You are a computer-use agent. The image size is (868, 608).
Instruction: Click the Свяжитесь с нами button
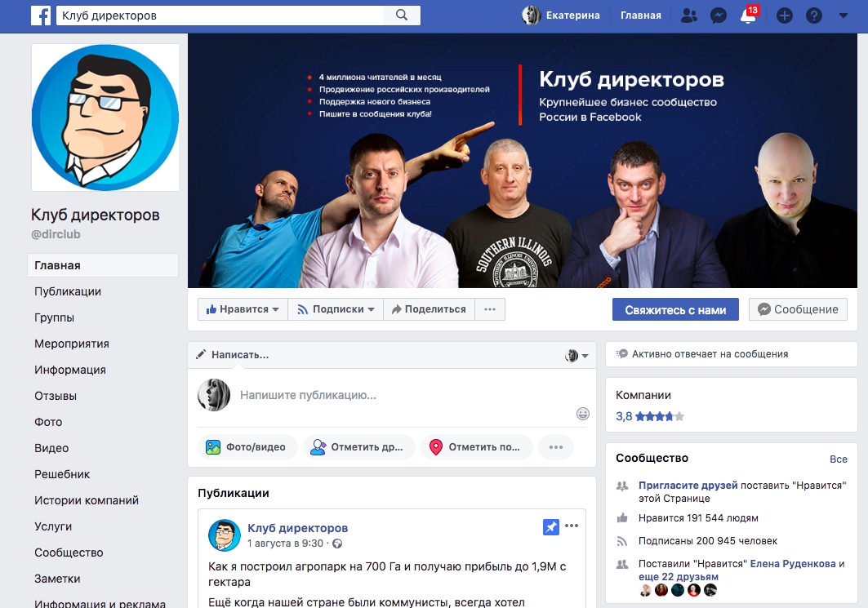click(x=675, y=310)
